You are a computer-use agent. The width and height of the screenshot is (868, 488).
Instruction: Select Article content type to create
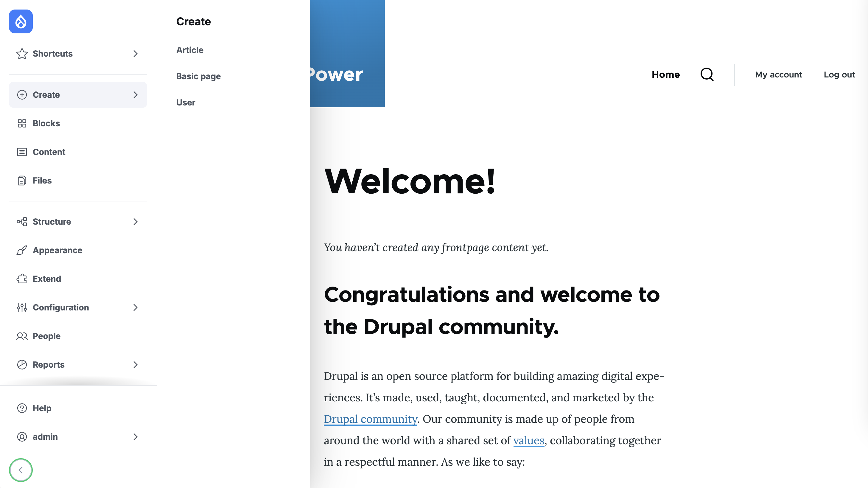[189, 50]
